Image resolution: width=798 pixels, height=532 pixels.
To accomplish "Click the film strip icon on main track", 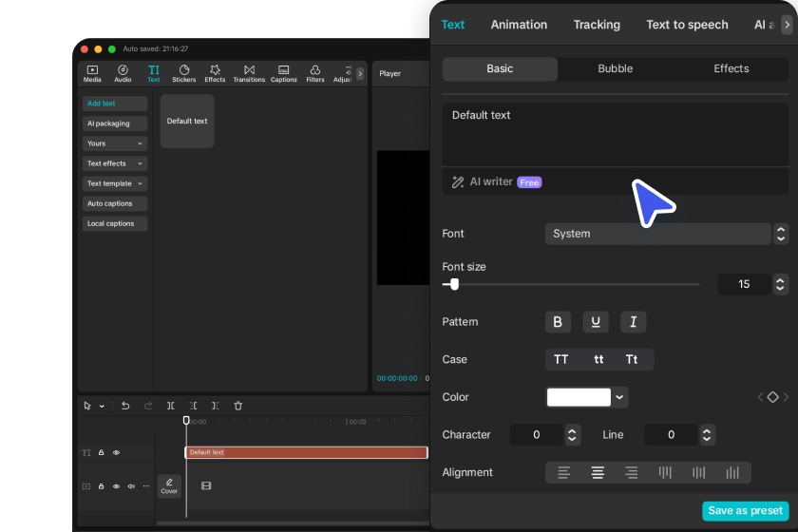I will point(206,485).
